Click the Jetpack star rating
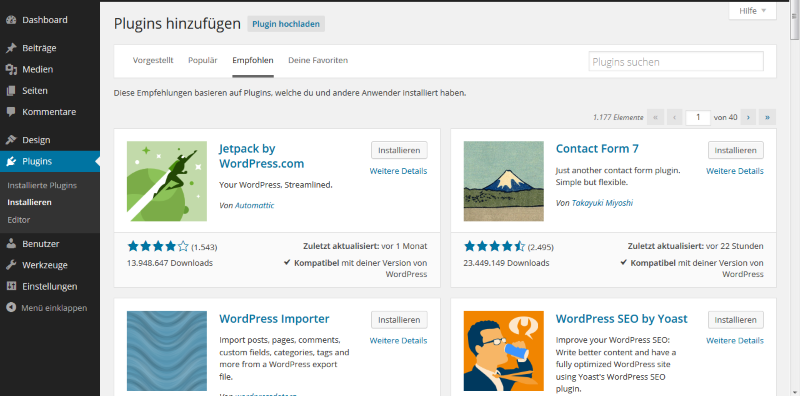 click(x=158, y=247)
